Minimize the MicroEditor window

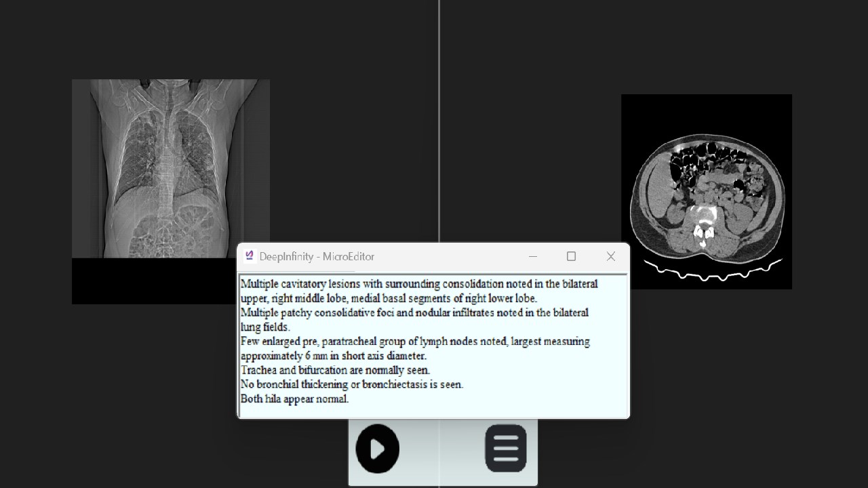click(533, 256)
